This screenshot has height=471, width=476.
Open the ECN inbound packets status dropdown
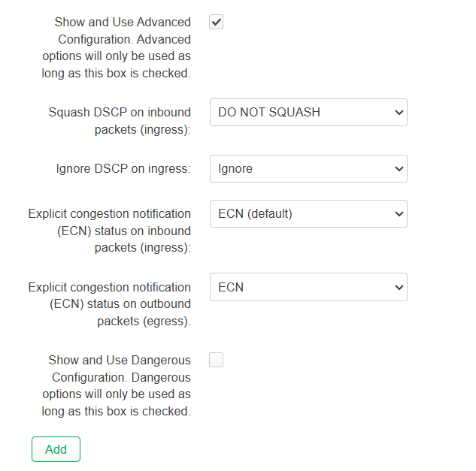[x=308, y=214]
